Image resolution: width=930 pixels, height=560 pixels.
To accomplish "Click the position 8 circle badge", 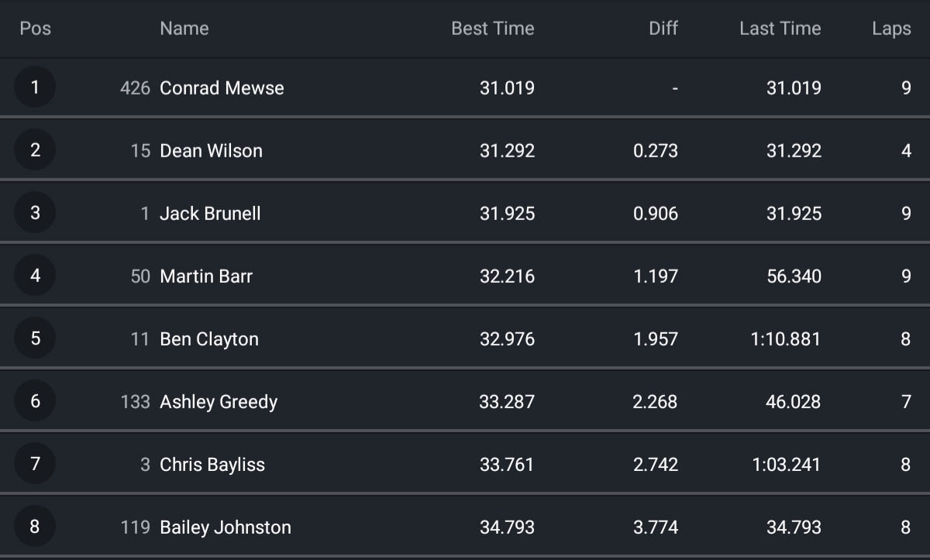I will pos(35,527).
